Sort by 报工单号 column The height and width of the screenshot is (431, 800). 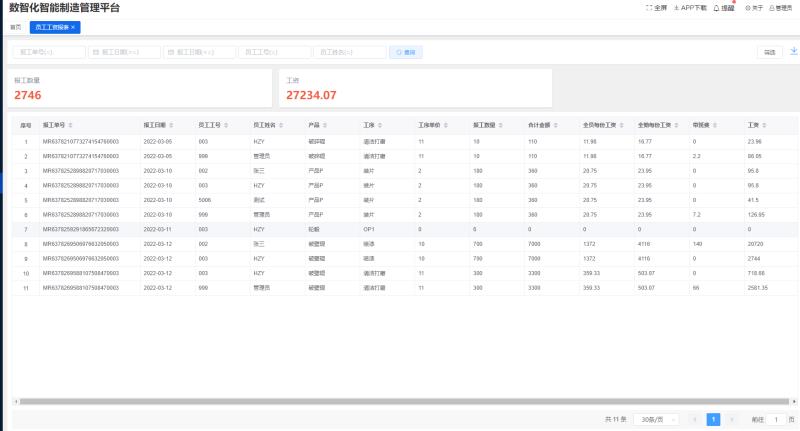pyautogui.click(x=54, y=125)
